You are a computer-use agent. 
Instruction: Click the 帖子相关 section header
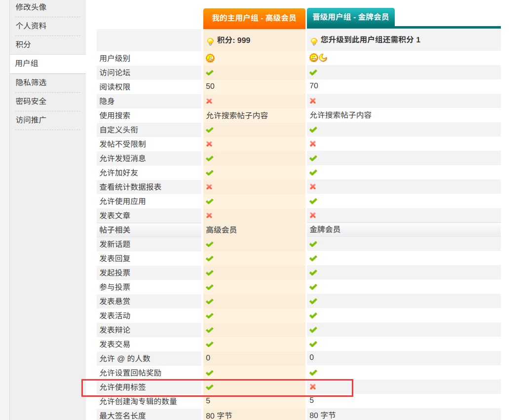115,230
